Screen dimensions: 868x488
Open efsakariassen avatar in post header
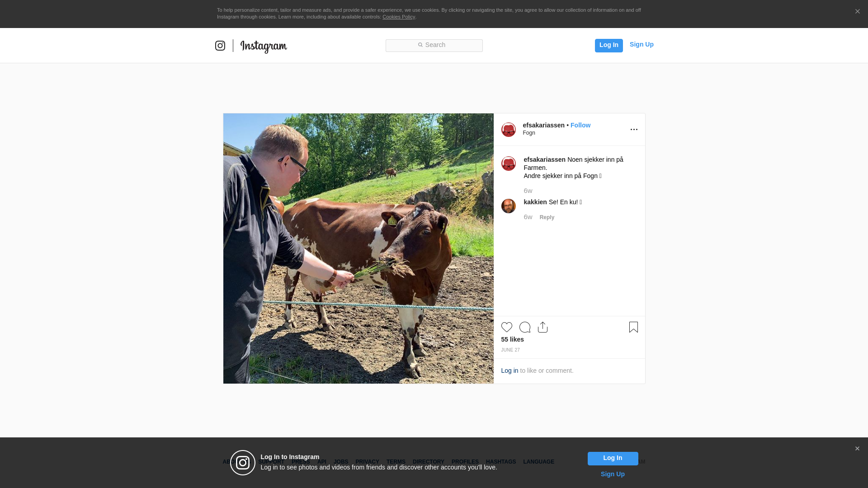click(x=509, y=130)
